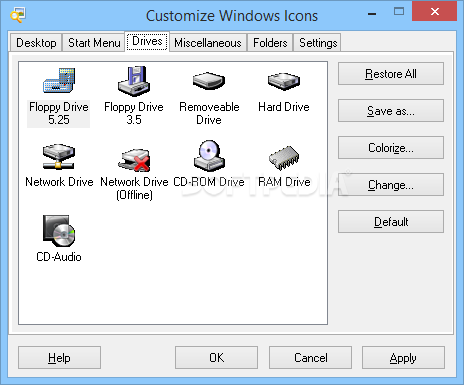Select the Network Drive (Offline) red X icon
Viewport: 464px width, 385px height.
point(134,159)
